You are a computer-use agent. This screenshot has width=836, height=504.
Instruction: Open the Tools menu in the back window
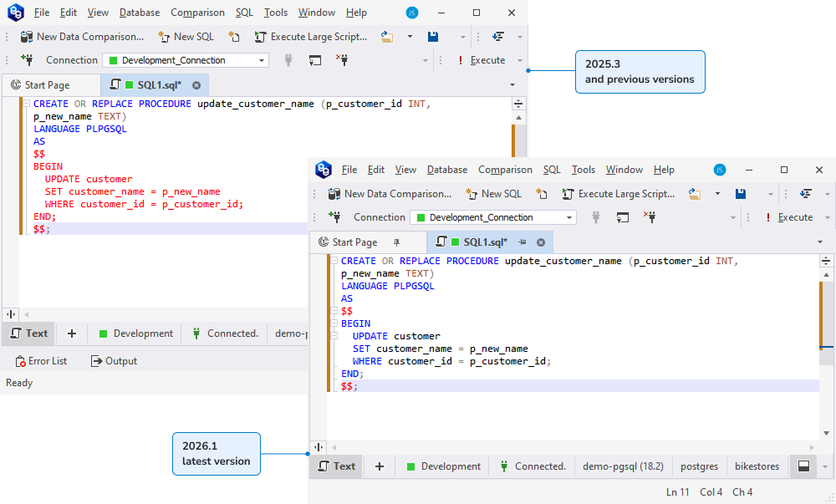pyautogui.click(x=276, y=13)
